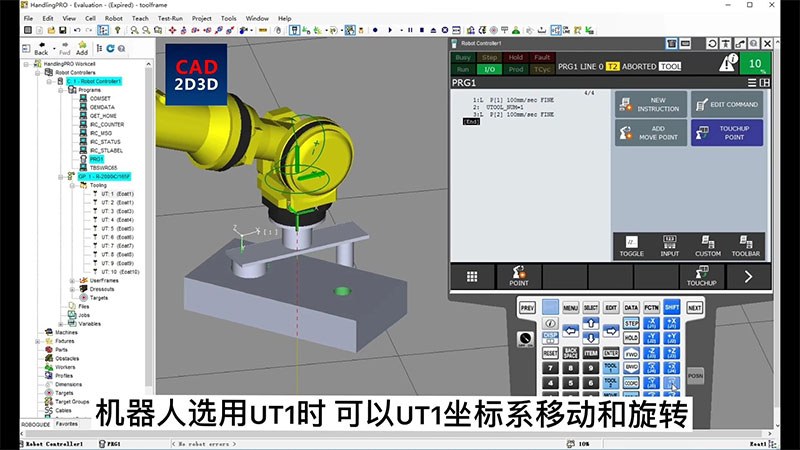800x450 pixels.
Task: Click the Save cell toolbar icon
Action: (x=62, y=31)
